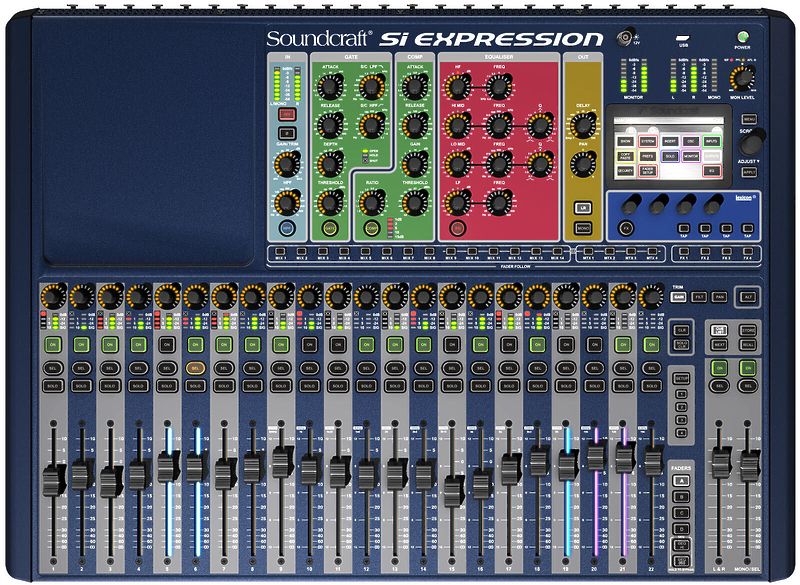Viewport: 800px width, 585px height.
Task: Click the Gate THRESHOLD knob
Action: click(330, 202)
